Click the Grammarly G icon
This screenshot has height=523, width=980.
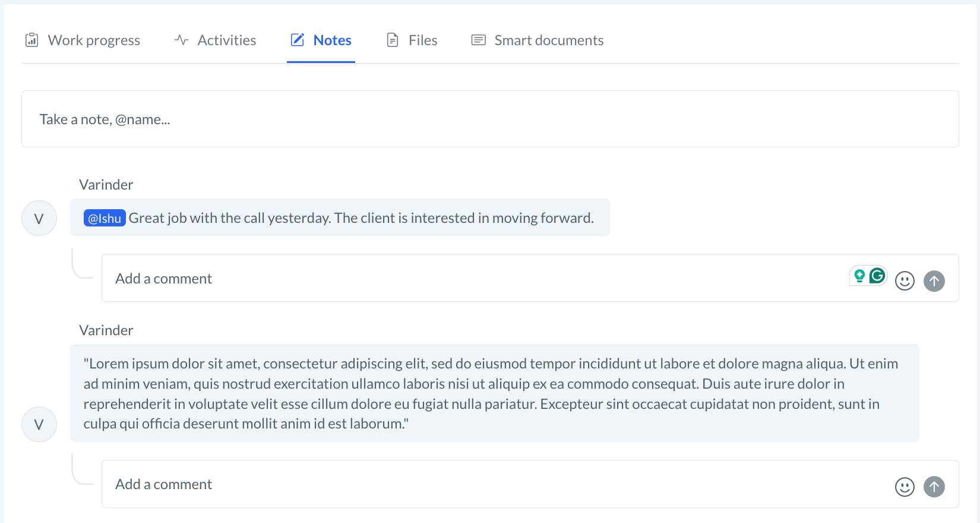point(877,276)
